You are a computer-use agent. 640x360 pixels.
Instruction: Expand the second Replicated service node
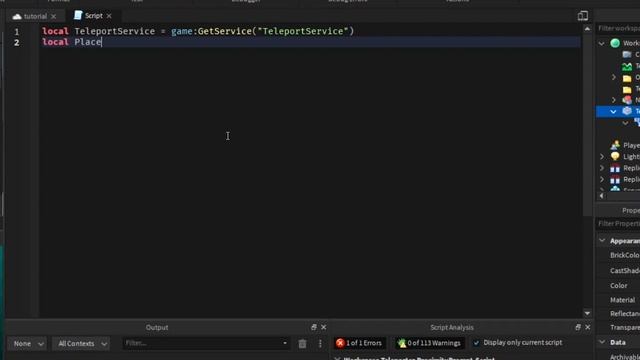[x=602, y=179]
